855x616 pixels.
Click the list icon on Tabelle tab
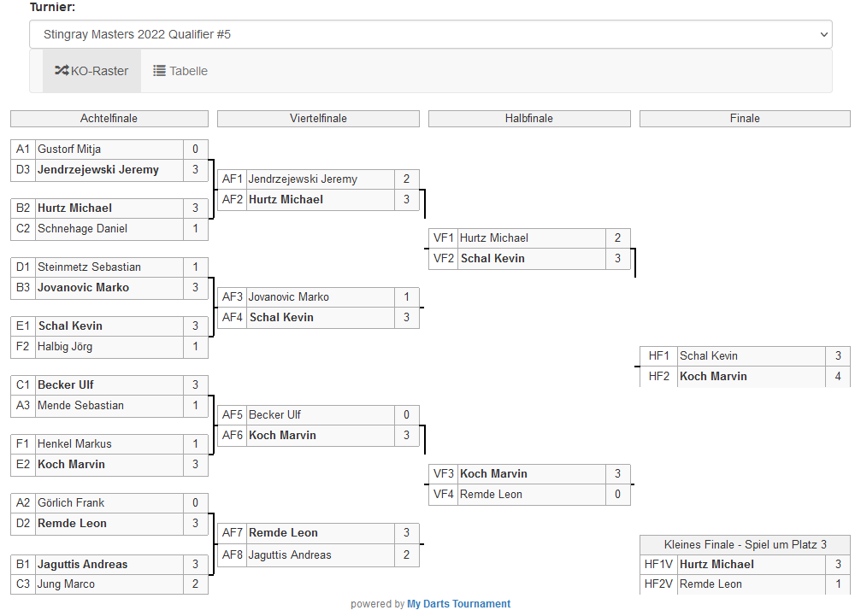159,71
